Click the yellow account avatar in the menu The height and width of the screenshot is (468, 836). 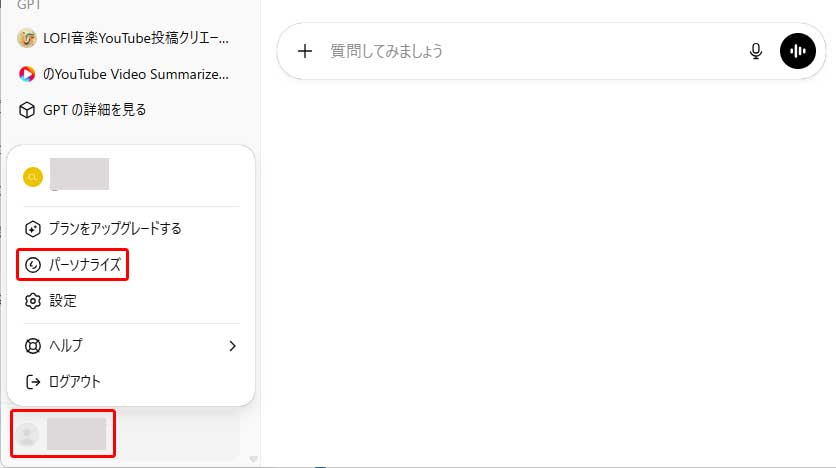pyautogui.click(x=33, y=177)
